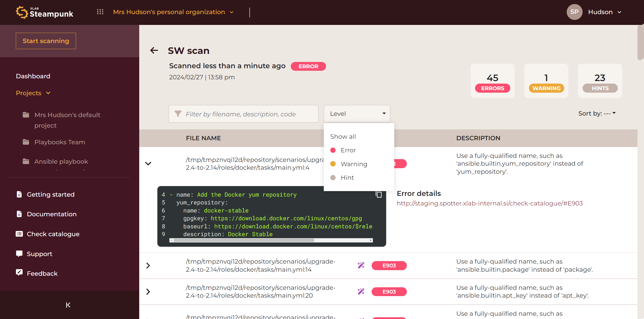This screenshot has height=319, width=644.
Task: Open the apps grid icon in header
Action: [x=100, y=12]
